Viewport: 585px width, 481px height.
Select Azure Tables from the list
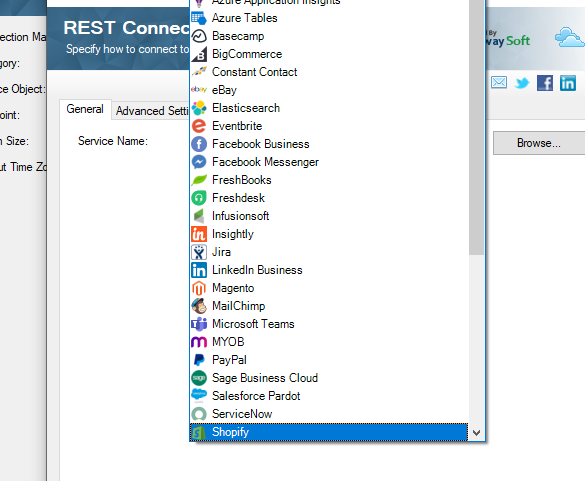329,18
